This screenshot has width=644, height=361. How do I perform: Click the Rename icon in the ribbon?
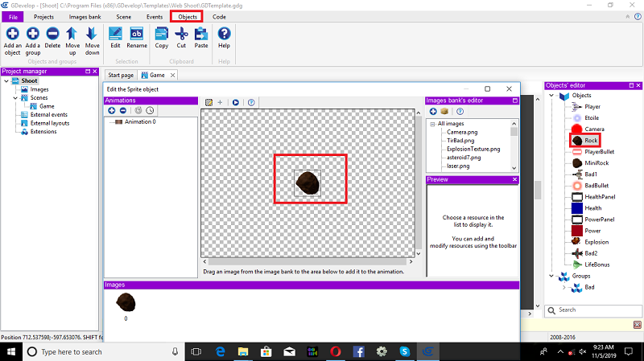click(137, 33)
